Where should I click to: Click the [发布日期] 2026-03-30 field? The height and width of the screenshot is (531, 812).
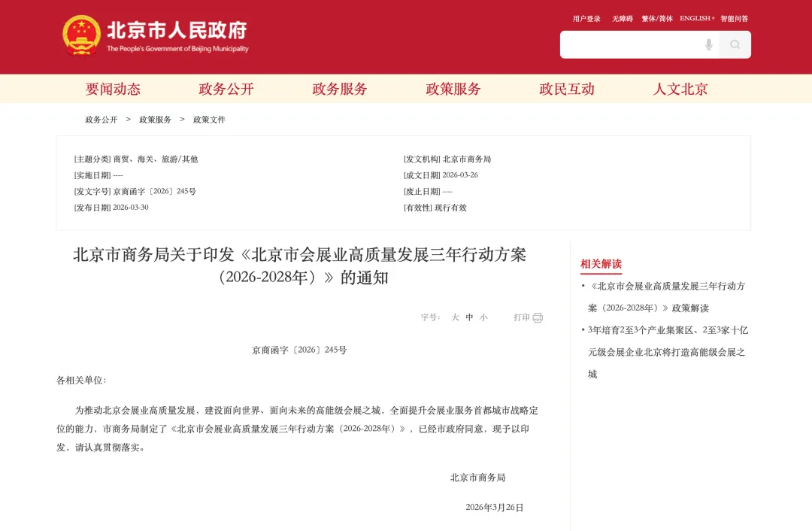[x=111, y=208]
